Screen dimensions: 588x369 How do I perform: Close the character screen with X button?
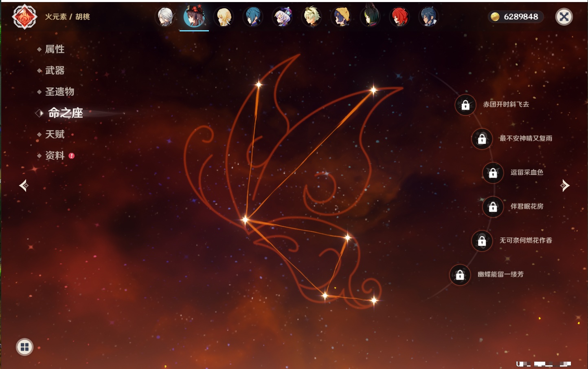[564, 17]
